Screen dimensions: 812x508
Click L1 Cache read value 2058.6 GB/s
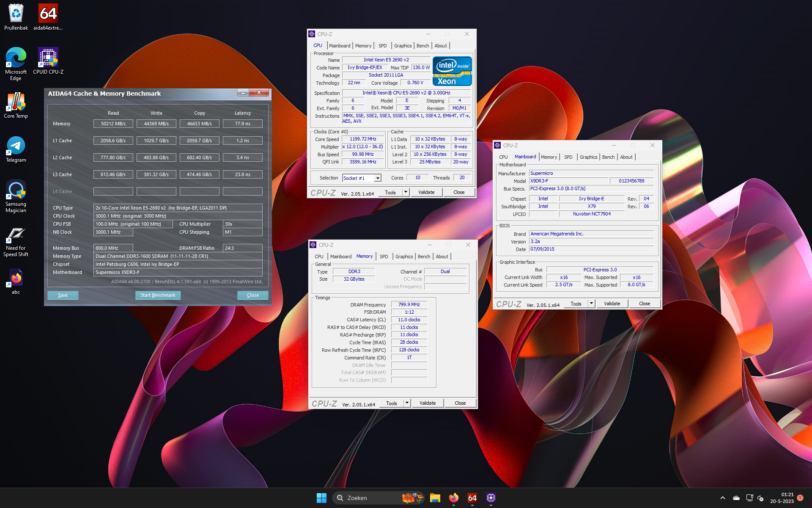point(113,141)
